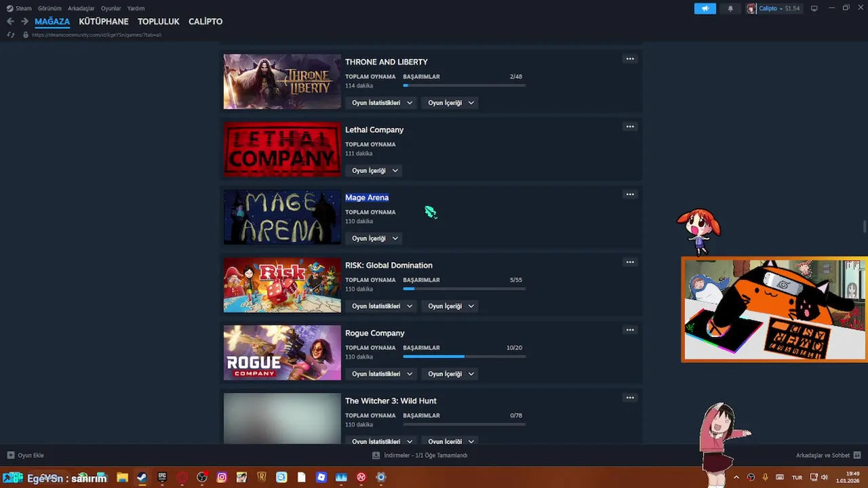Open the settings gear in the taskbar

coord(381,477)
